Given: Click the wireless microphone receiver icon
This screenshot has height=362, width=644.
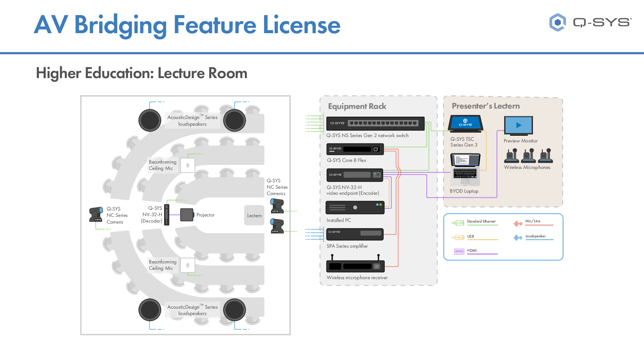Looking at the screenshot, I should pyautogui.click(x=355, y=263).
